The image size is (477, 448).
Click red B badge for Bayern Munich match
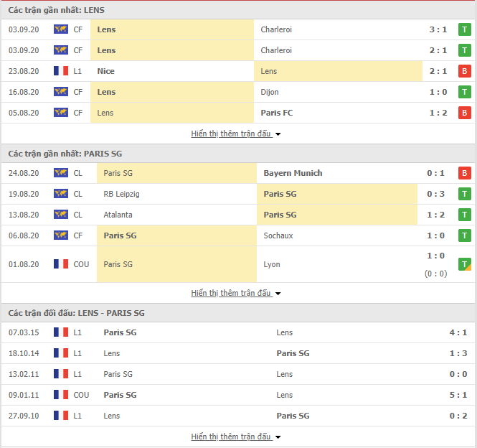465,173
